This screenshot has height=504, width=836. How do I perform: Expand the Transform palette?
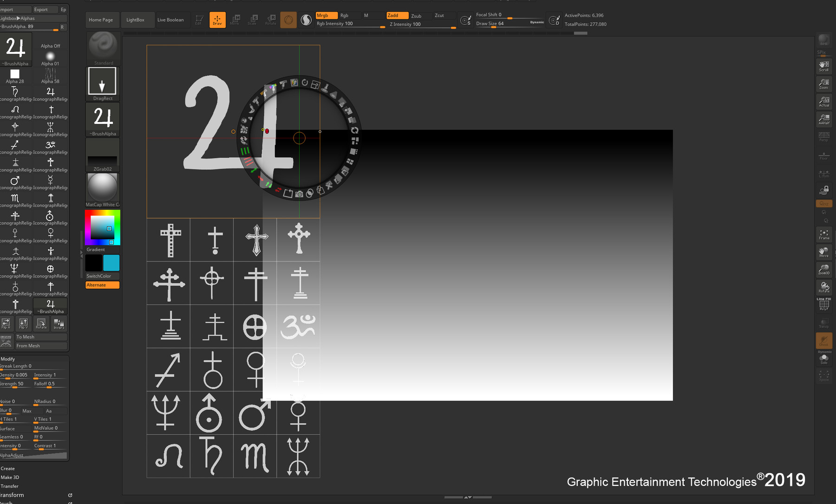[12, 495]
